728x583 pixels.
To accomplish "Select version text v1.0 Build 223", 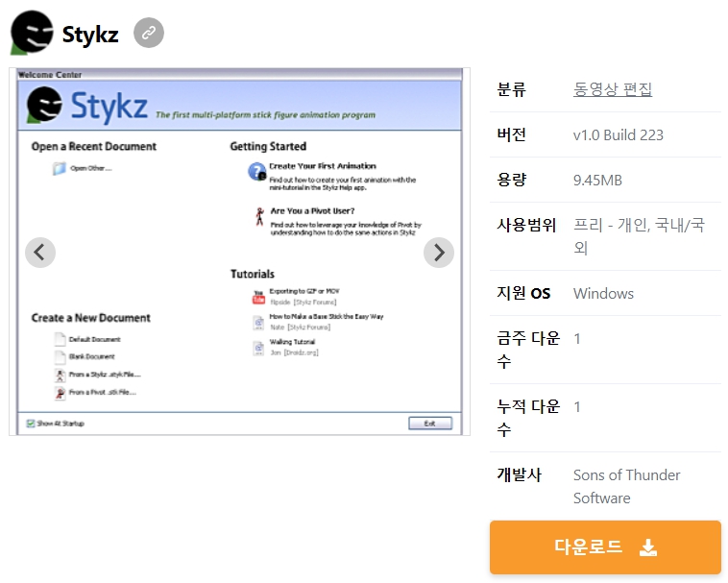I will click(618, 135).
